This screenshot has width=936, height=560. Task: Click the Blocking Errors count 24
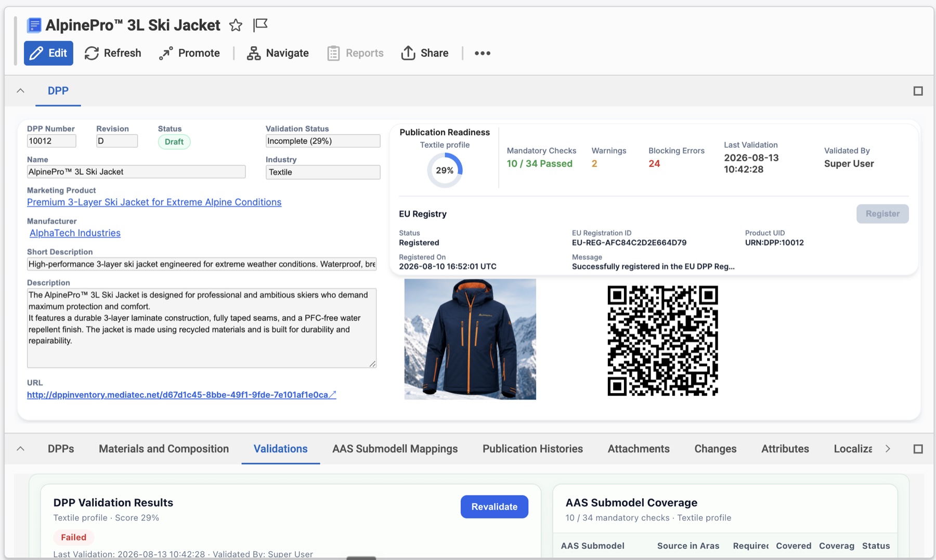pos(654,164)
